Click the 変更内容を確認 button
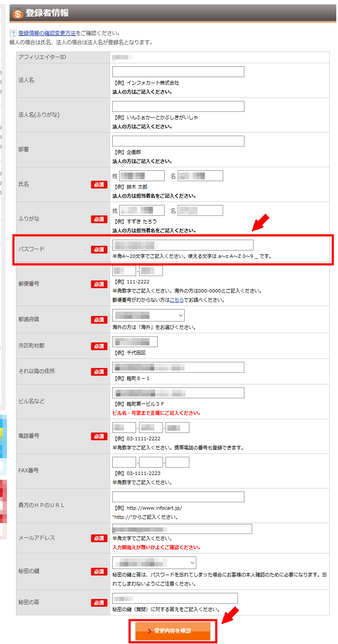This screenshot has width=338, height=644. 173,631
